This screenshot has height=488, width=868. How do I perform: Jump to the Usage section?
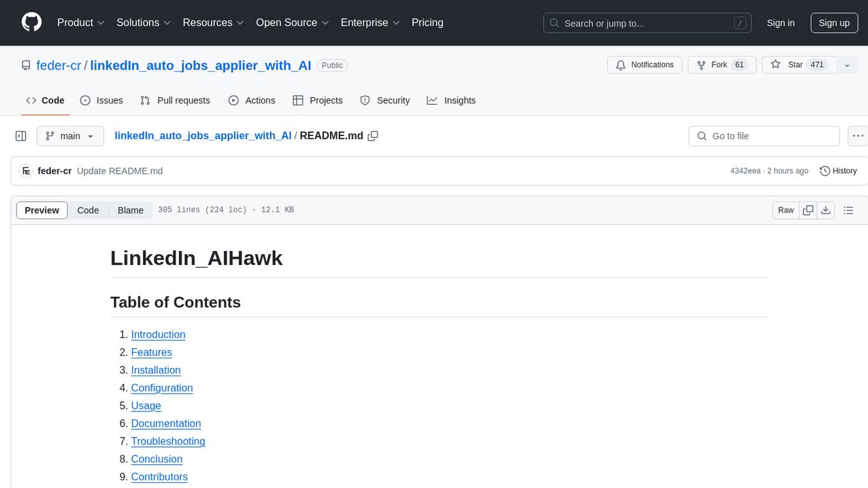(x=146, y=406)
